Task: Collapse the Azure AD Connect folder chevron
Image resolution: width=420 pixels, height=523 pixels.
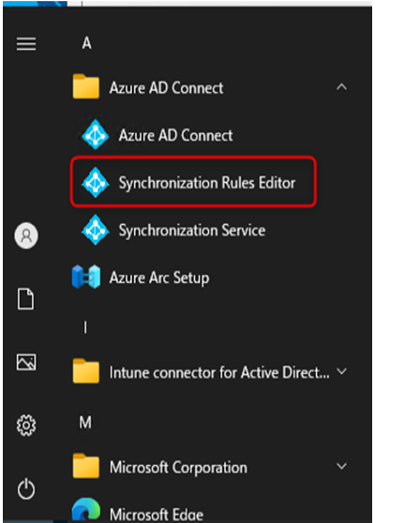Action: pyautogui.click(x=341, y=87)
